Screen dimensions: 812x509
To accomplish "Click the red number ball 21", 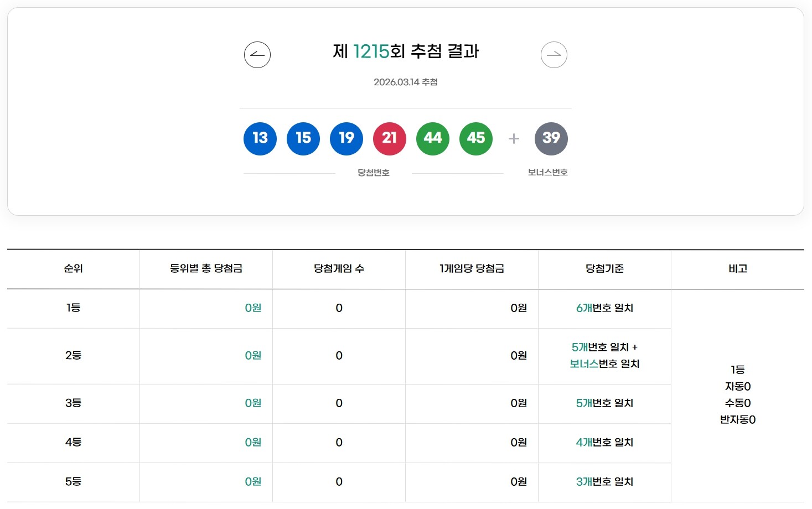I will [x=390, y=138].
